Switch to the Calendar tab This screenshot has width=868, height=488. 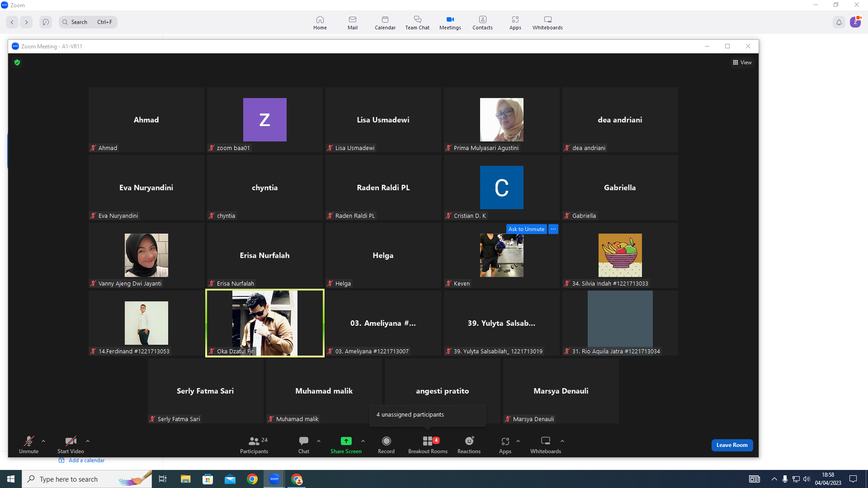(385, 23)
